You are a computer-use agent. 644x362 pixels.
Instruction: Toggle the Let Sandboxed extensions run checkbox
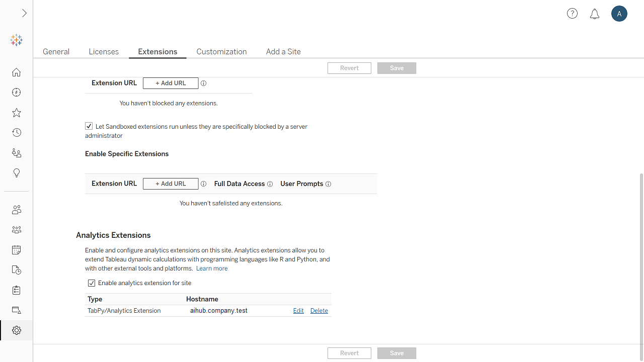point(89,126)
